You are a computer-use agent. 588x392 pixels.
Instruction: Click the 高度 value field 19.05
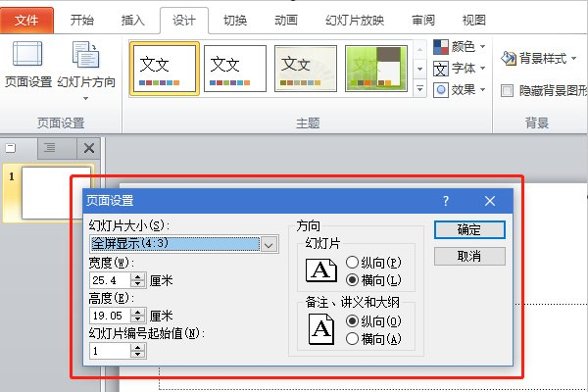point(110,316)
